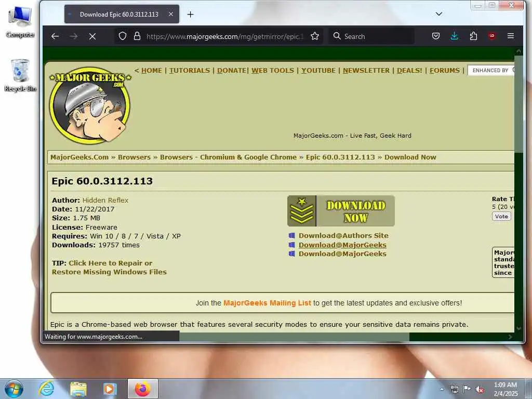Click the Recycle Bin desktop icon
Image resolution: width=532 pixels, height=399 pixels.
[20, 75]
